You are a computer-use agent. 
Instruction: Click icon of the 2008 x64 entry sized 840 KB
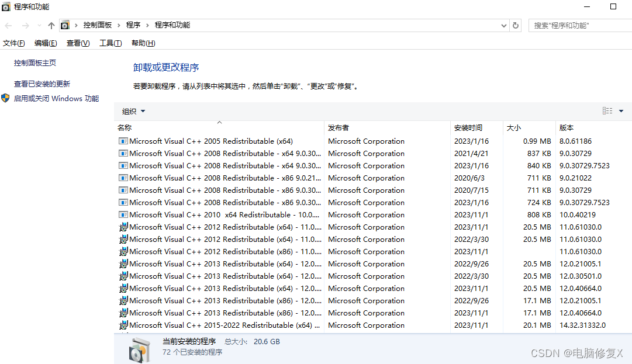click(x=123, y=165)
